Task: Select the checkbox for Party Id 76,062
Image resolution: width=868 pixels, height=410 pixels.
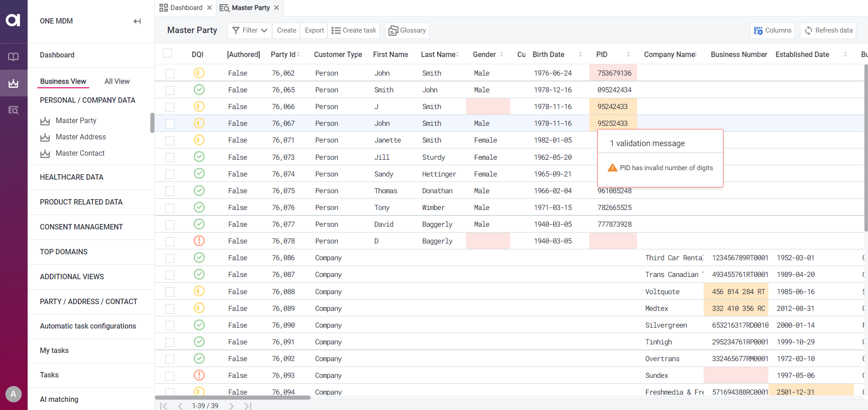Action: point(170,73)
